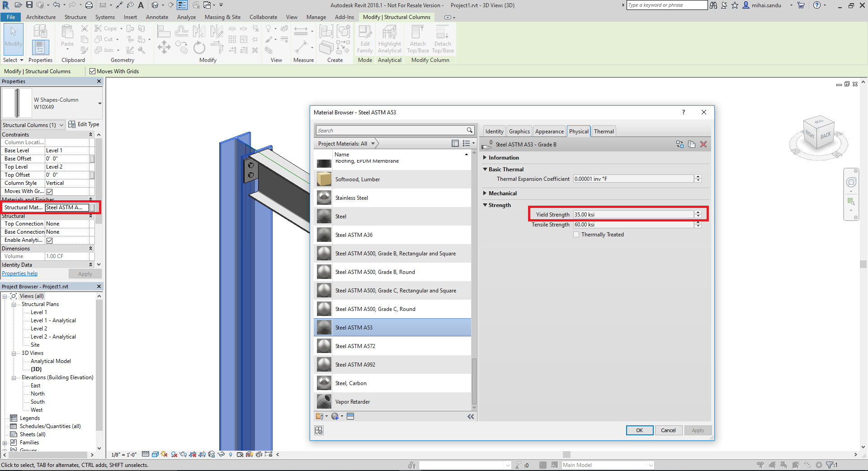Open the Properties help link

click(x=19, y=273)
